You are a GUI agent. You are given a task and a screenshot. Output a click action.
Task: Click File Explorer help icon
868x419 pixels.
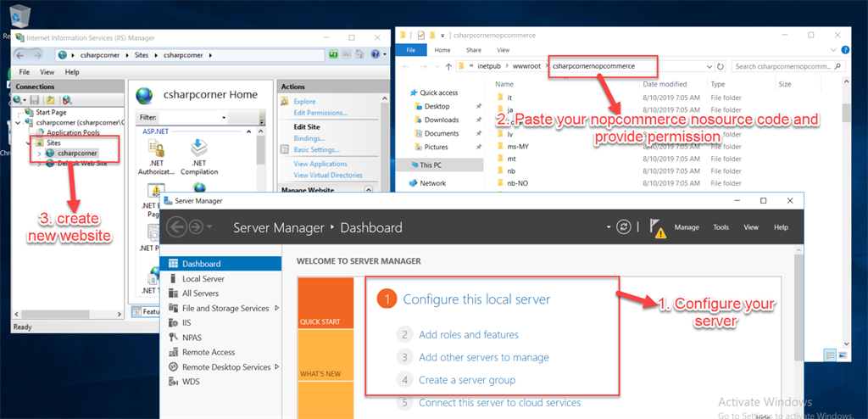pyautogui.click(x=845, y=50)
